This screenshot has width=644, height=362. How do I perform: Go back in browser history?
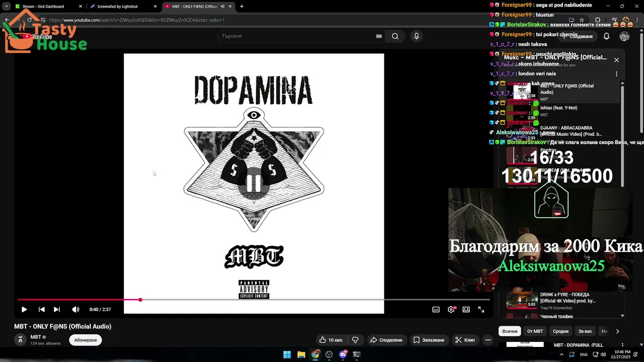(x=7, y=20)
